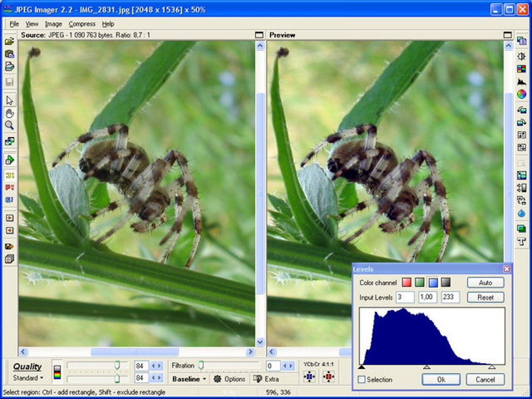
Task: Click the blue water drop blur icon
Action: (x=522, y=213)
